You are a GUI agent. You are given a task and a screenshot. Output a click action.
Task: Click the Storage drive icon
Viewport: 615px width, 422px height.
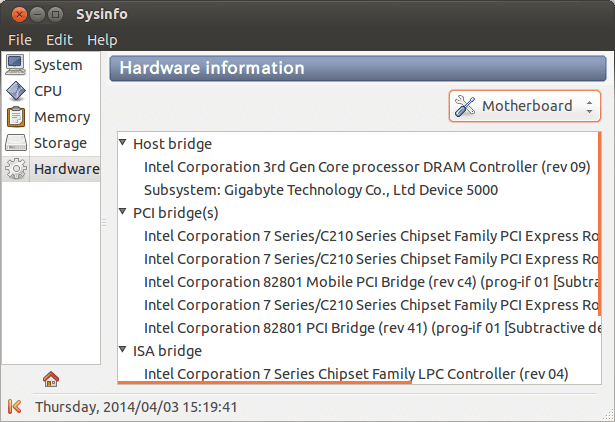point(15,143)
